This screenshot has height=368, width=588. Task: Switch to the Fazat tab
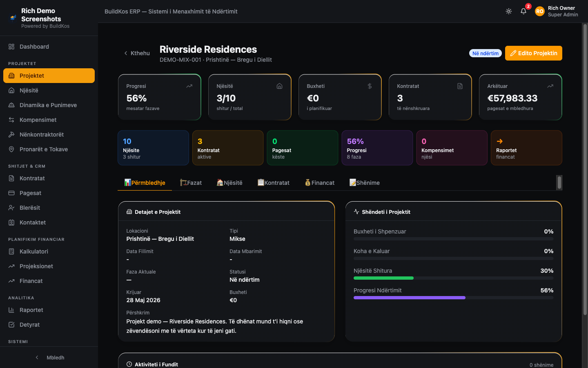click(191, 183)
